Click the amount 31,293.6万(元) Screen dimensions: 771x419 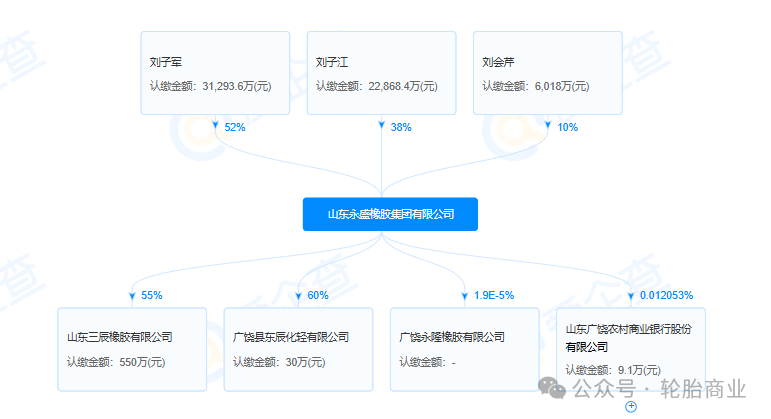[x=237, y=87]
